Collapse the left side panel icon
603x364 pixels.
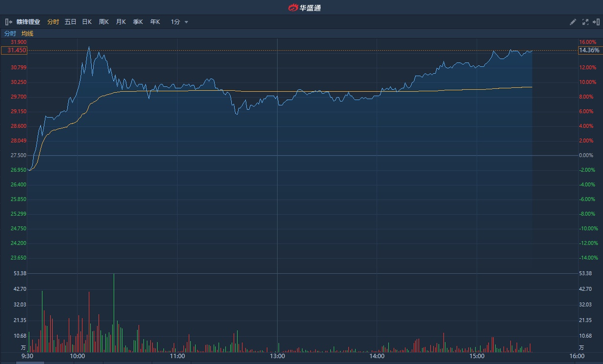(9, 22)
